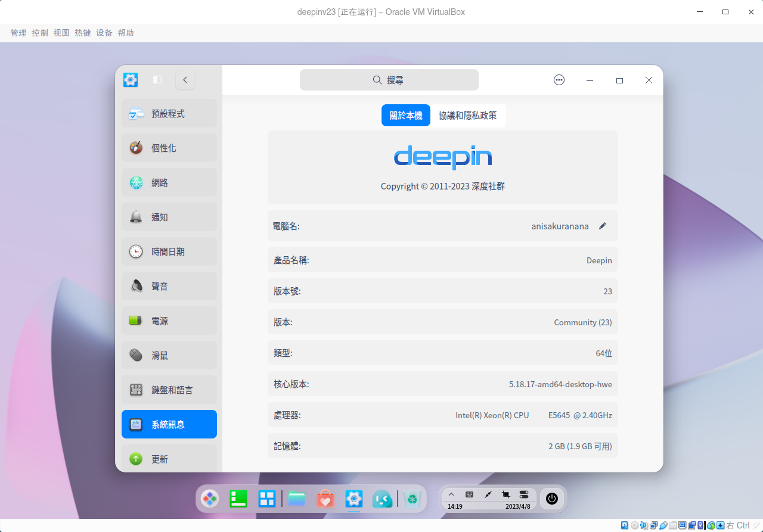Open the 設備 menu in VirtualBox
763x532 pixels.
[x=104, y=33]
